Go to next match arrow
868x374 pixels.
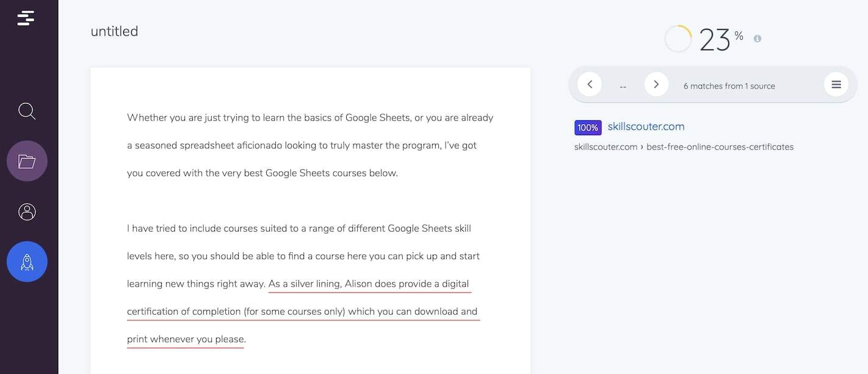(656, 84)
